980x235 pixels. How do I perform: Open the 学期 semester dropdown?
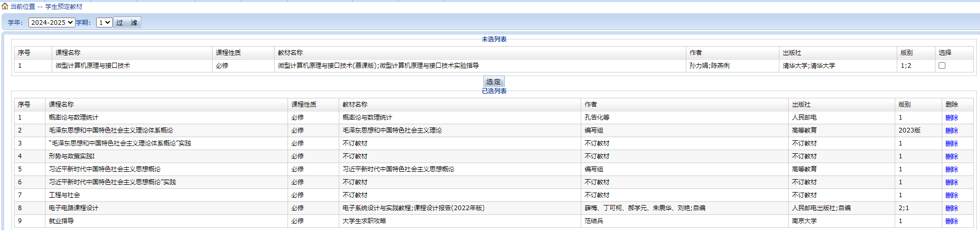tap(104, 22)
